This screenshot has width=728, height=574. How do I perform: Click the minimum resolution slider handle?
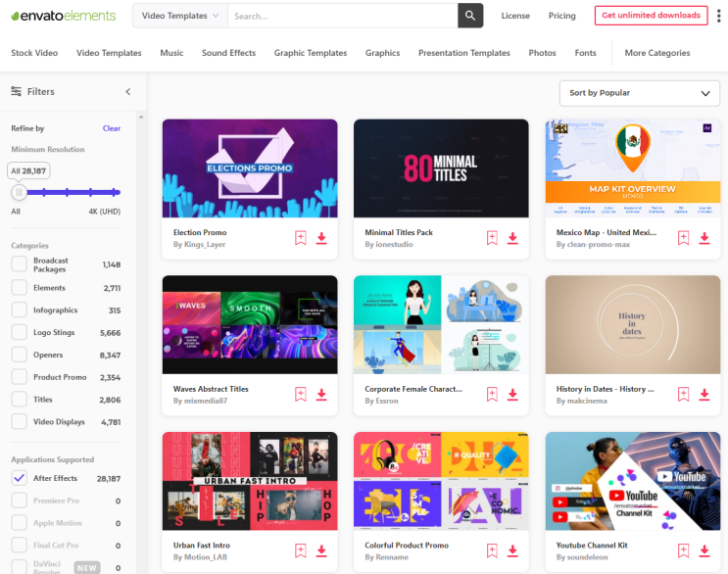point(19,192)
